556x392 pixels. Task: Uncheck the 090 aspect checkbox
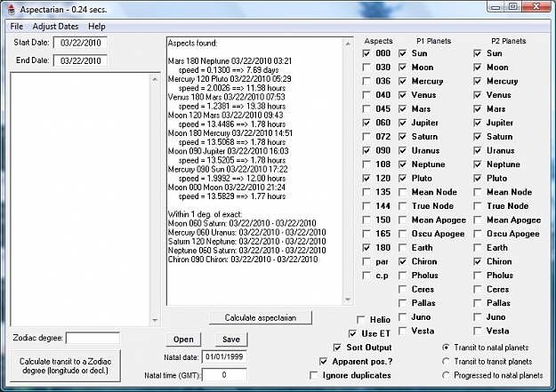point(367,150)
